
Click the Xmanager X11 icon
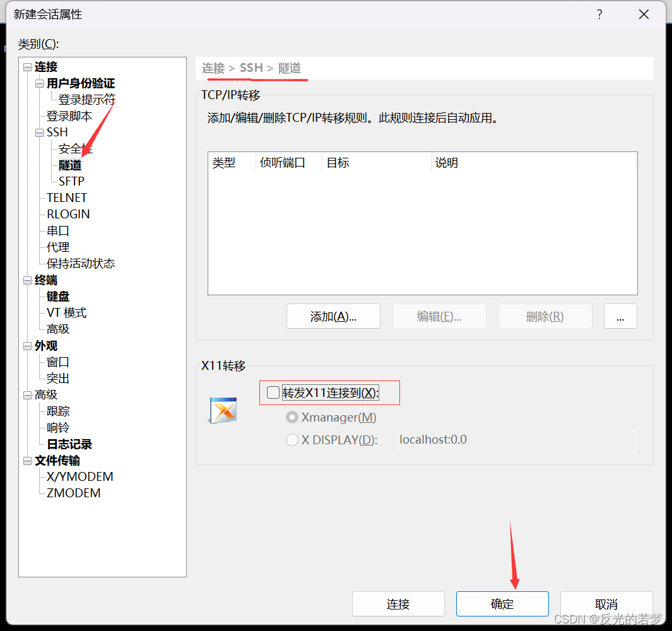point(222,410)
